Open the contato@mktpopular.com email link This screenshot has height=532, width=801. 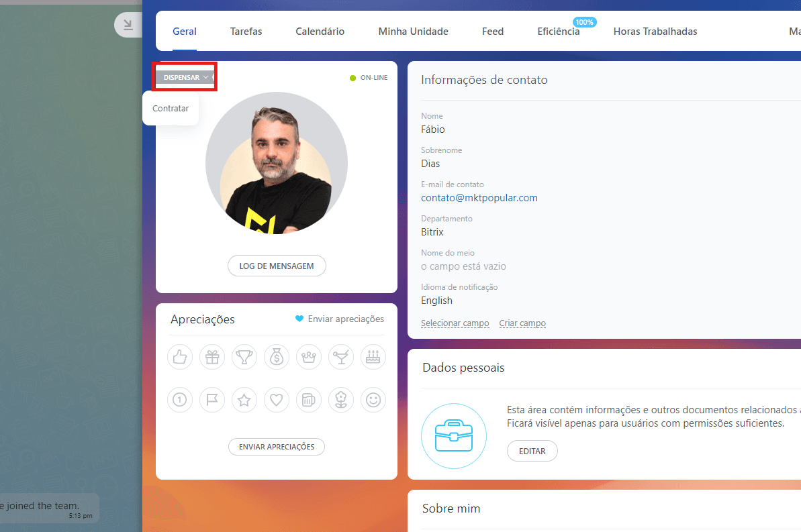point(479,198)
